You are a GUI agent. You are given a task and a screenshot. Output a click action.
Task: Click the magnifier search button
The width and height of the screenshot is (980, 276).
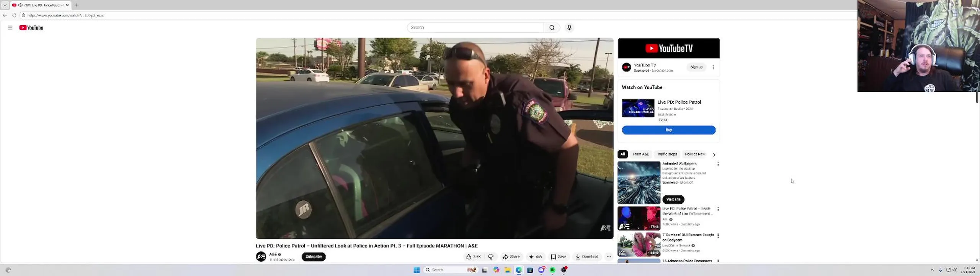point(552,28)
